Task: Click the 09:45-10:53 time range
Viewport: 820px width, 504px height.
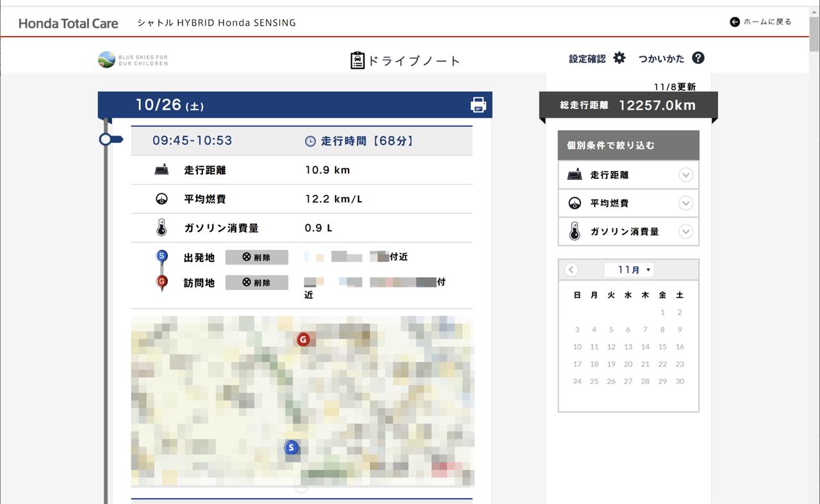Action: pyautogui.click(x=192, y=141)
